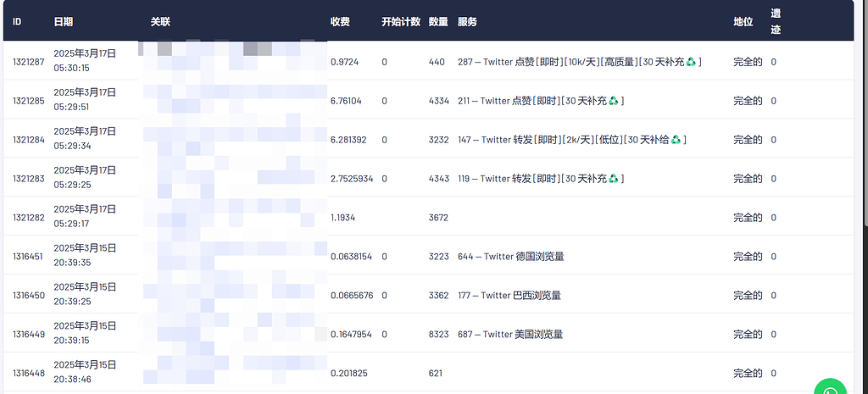Click 完全的 status for order 1316448
Viewport: 868px width, 394px height.
click(x=748, y=374)
